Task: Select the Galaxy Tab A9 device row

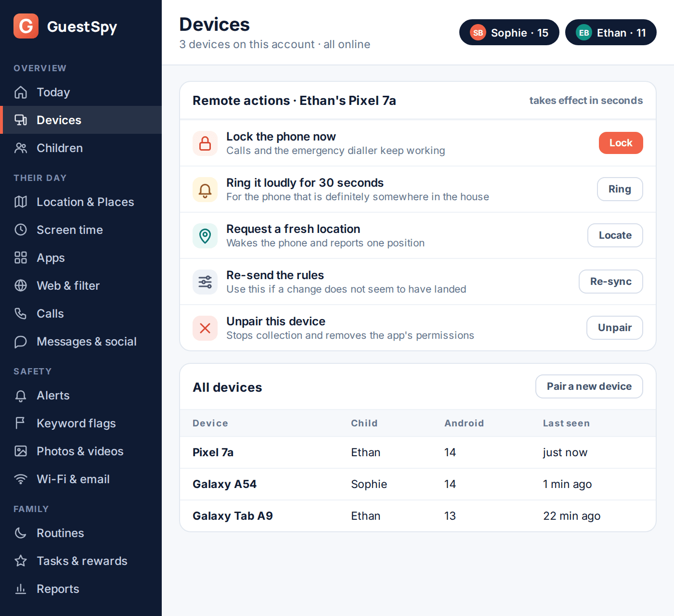Action: pos(418,516)
